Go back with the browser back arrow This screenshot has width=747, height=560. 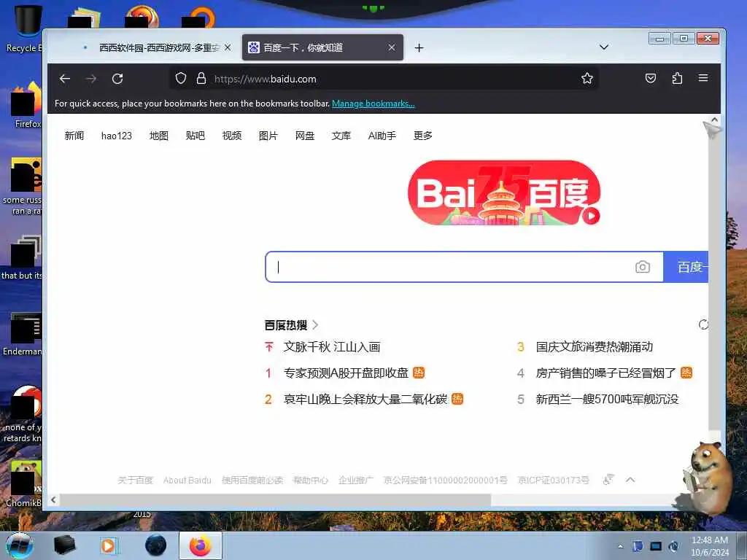pyautogui.click(x=65, y=79)
